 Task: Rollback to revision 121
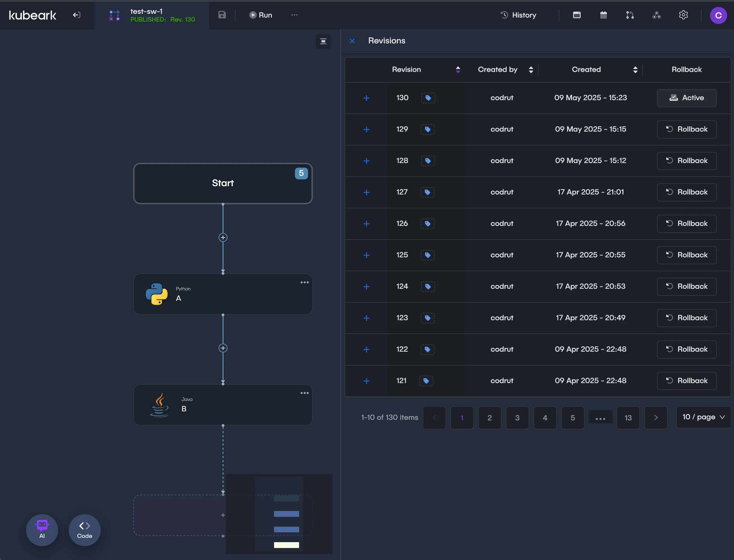click(x=686, y=381)
